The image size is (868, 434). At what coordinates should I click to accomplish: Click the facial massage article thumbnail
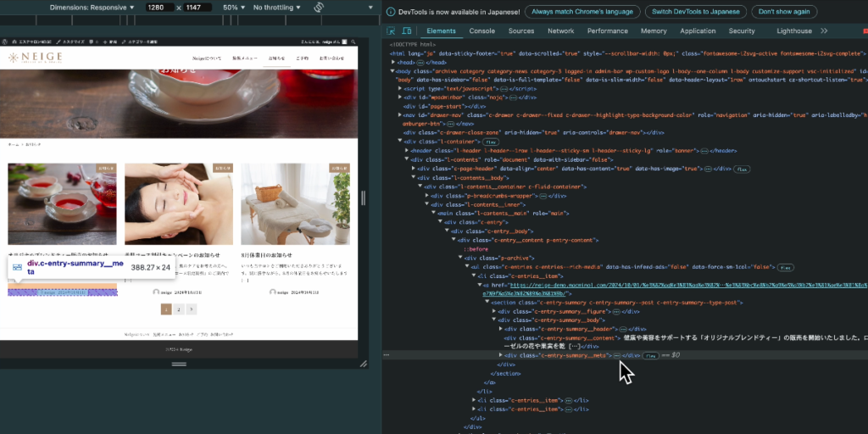178,203
